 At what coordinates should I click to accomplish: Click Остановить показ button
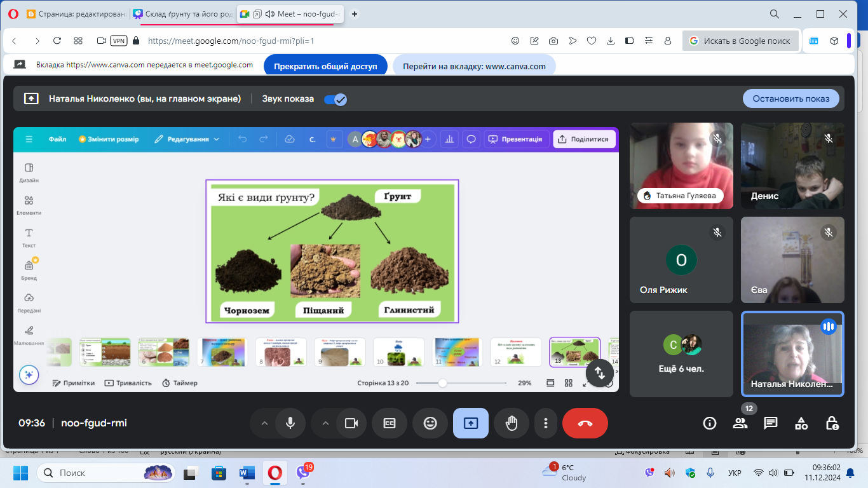(791, 98)
